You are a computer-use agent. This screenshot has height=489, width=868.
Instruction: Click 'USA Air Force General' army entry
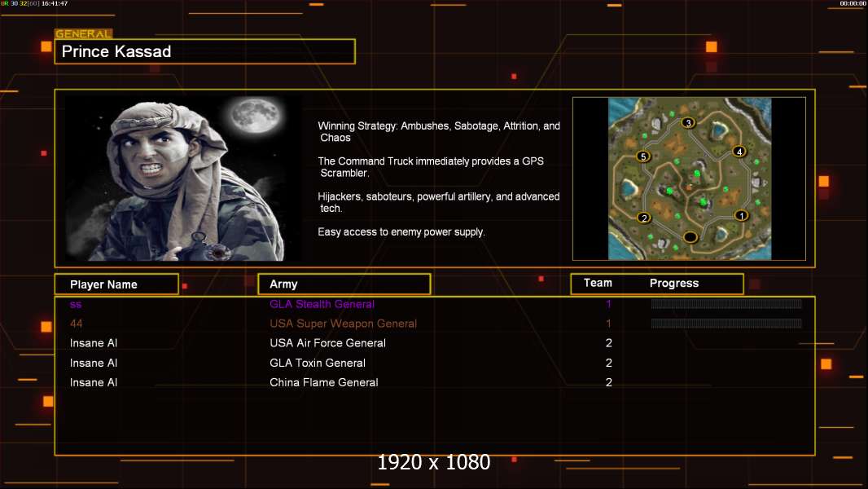click(327, 343)
